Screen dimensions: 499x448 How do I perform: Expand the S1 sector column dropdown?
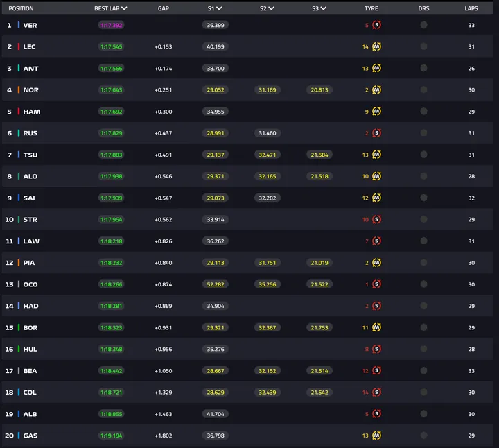(219, 8)
